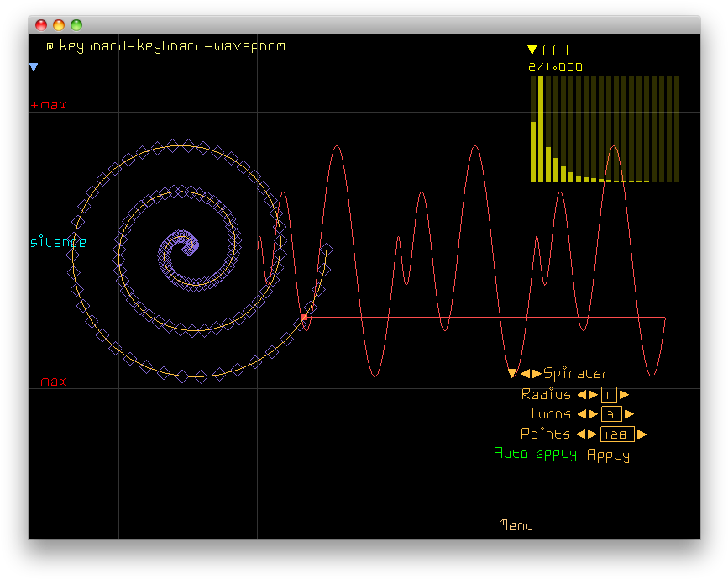
Task: Collapse the FFT panel with its yellow triangle
Action: [532, 50]
